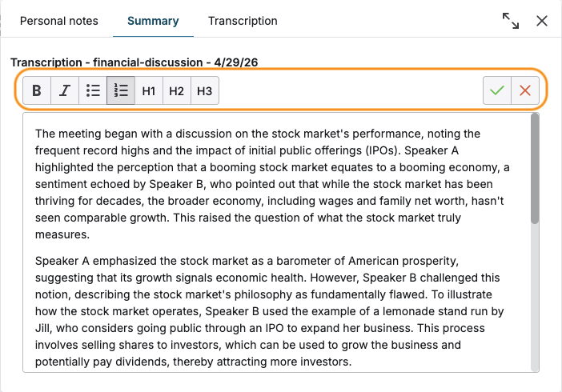
Task: Expand the panel to full screen
Action: pyautogui.click(x=511, y=21)
